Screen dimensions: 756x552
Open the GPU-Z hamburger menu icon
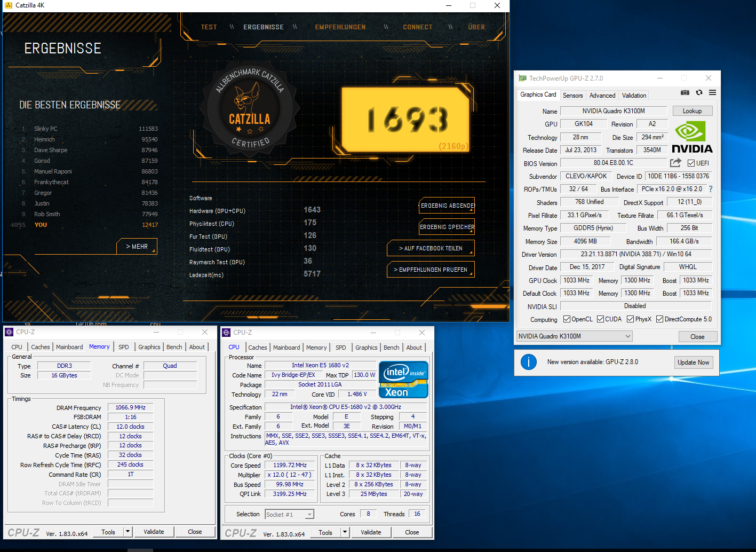[x=712, y=92]
